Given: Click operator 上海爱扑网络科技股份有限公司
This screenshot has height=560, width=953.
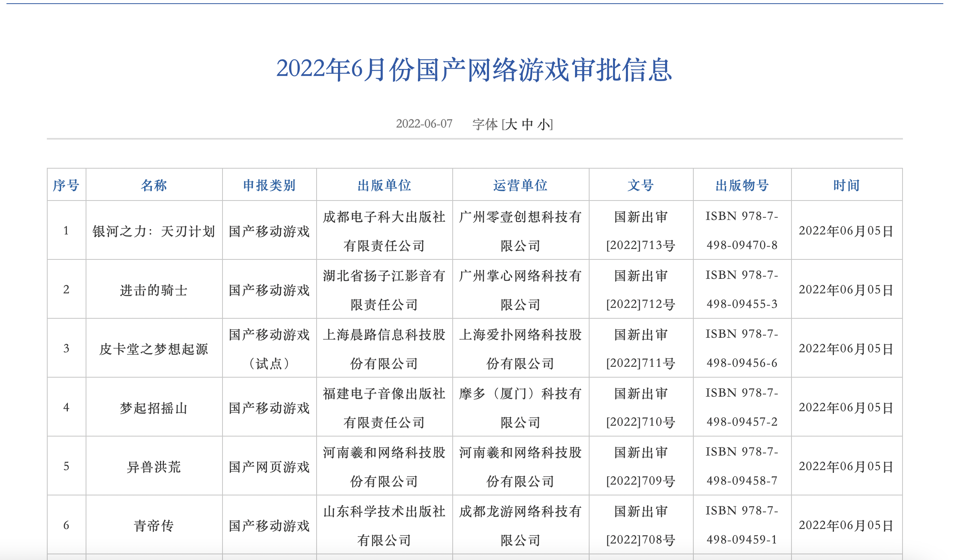Looking at the screenshot, I should (x=521, y=349).
